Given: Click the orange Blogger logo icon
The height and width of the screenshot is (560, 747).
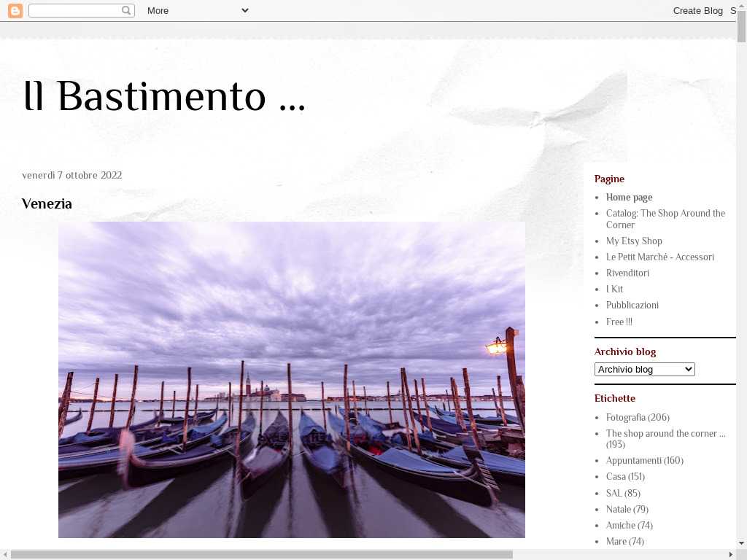Looking at the screenshot, I should tap(15, 10).
